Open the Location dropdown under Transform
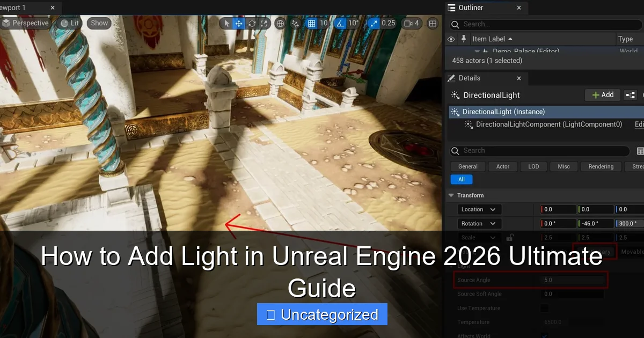The width and height of the screenshot is (644, 338). tap(479, 209)
